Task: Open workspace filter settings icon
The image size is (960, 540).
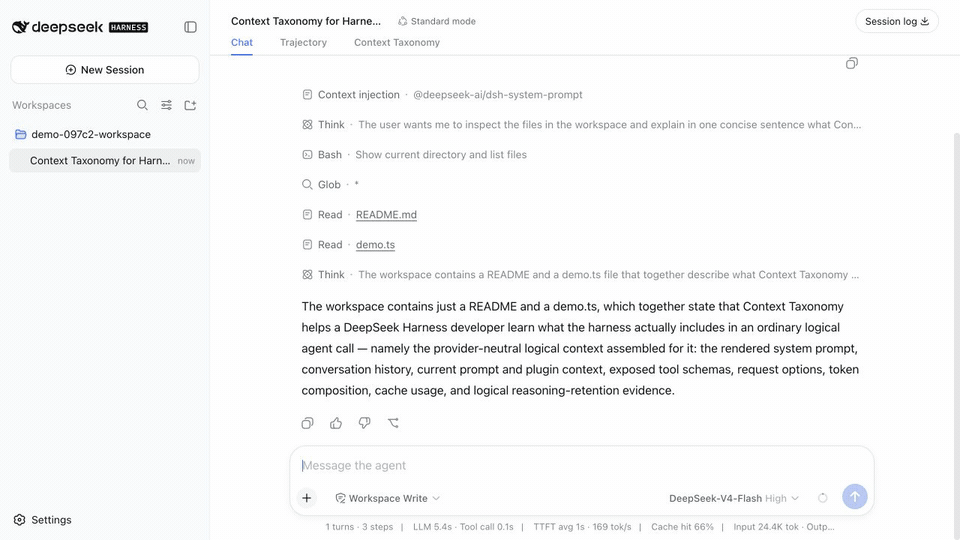Action: [167, 105]
